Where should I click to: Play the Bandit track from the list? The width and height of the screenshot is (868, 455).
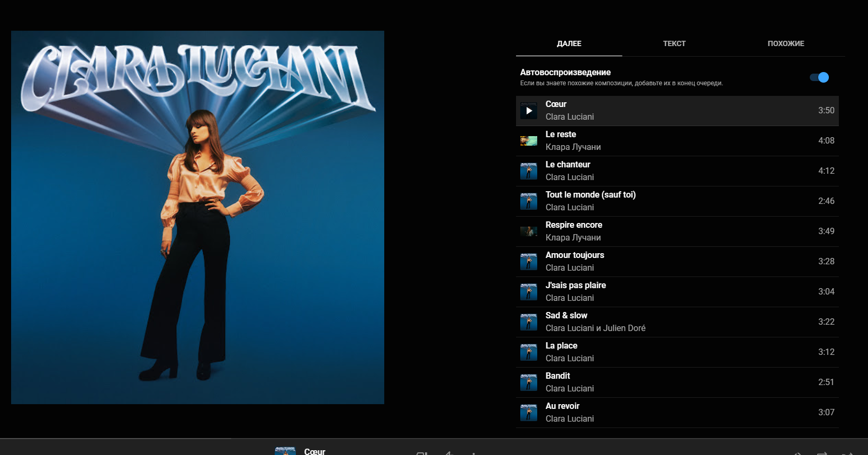coord(557,376)
